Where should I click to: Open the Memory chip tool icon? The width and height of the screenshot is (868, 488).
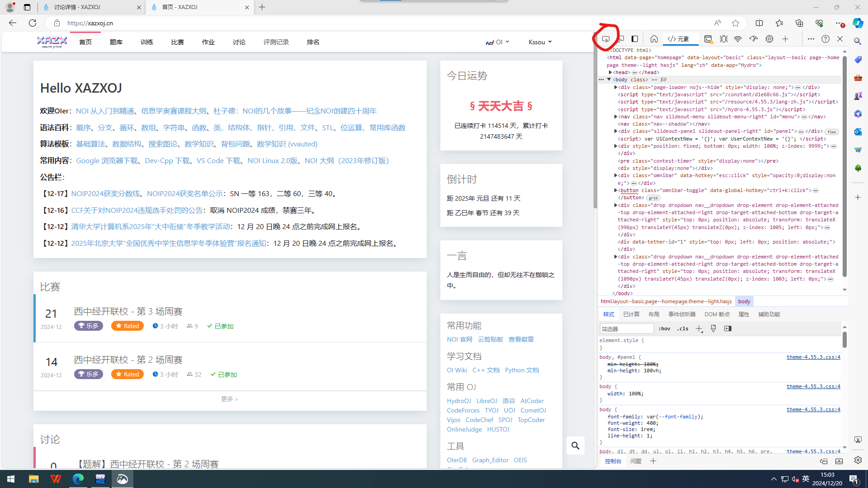pyautogui.click(x=769, y=39)
